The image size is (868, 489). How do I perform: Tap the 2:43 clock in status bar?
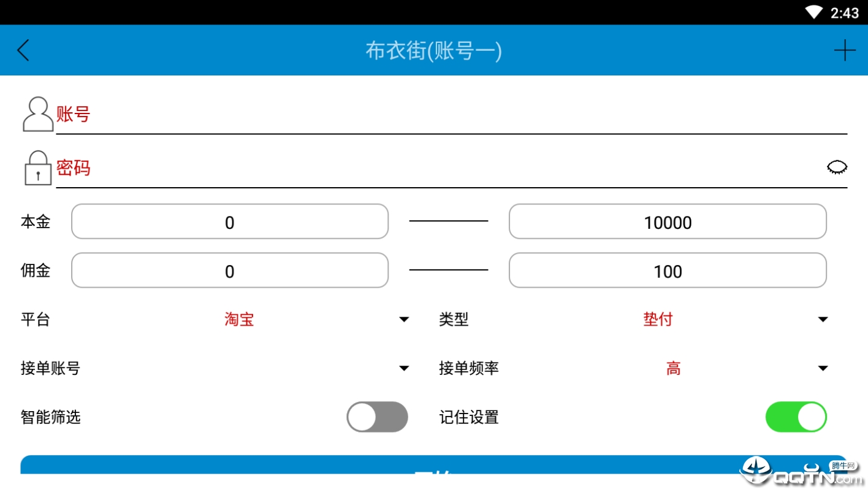(845, 12)
